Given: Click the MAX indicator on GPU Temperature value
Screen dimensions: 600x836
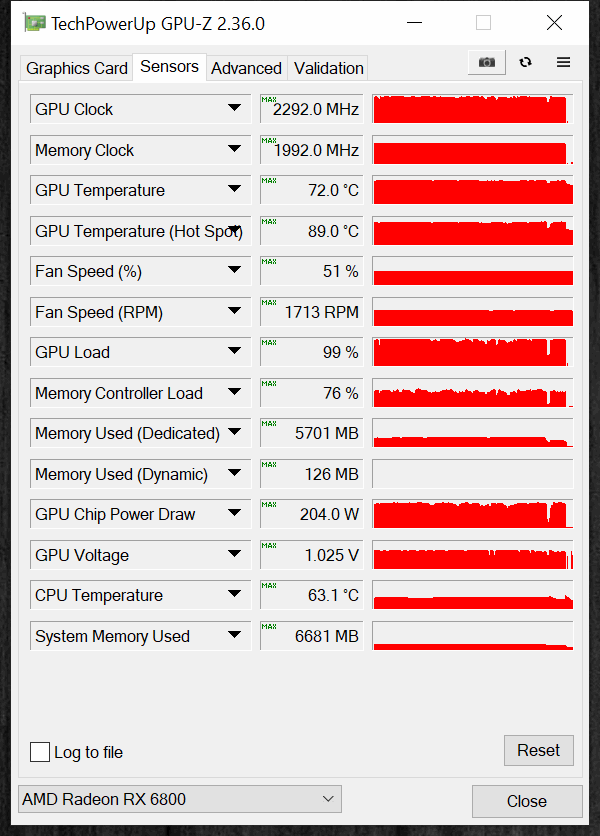Looking at the screenshot, I should tap(269, 180).
